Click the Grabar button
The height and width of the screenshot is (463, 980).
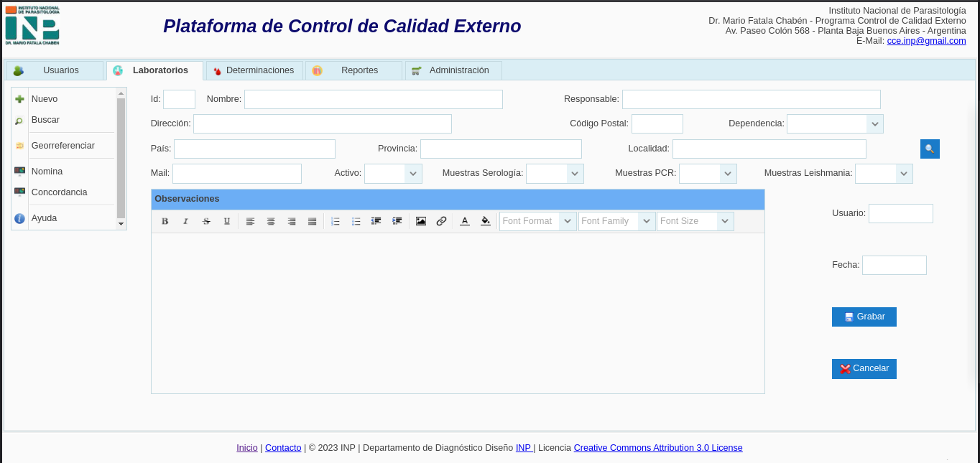pos(864,317)
